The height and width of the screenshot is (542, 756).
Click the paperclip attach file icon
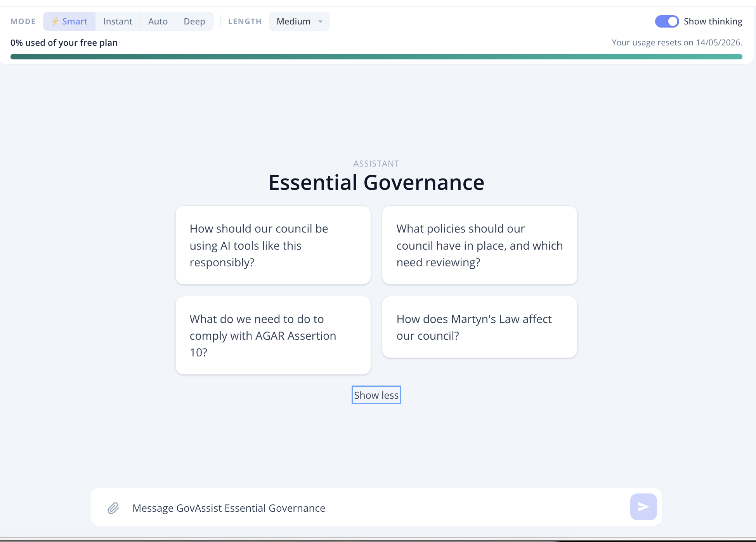(113, 508)
